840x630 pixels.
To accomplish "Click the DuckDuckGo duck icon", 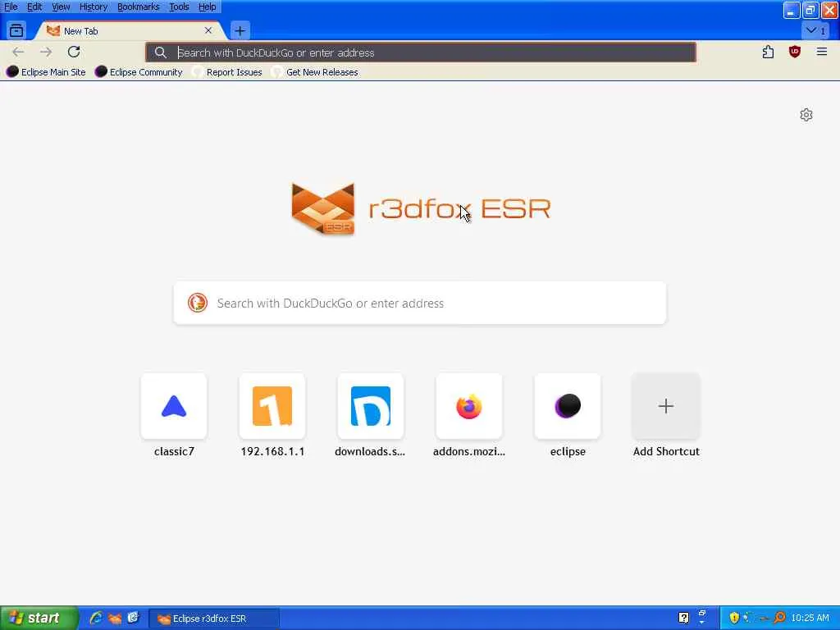I will pos(197,304).
